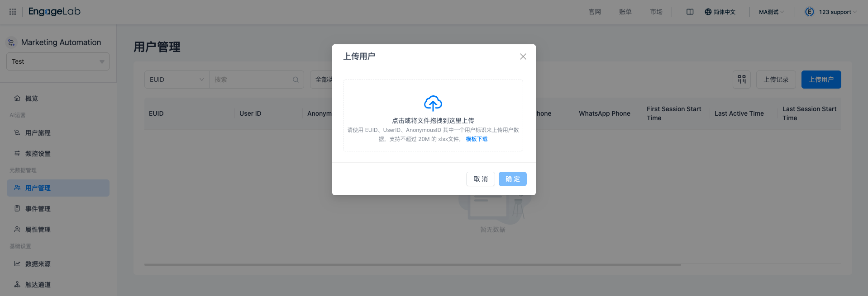Viewport: 868px width, 296px height.
Task: Go to 事件管理 in the sidebar
Action: coord(38,209)
